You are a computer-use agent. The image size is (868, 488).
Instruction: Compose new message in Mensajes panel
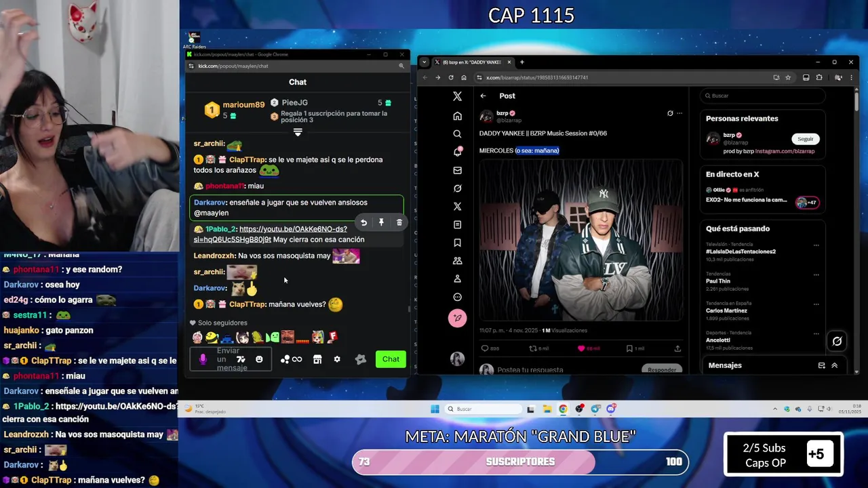coord(821,365)
